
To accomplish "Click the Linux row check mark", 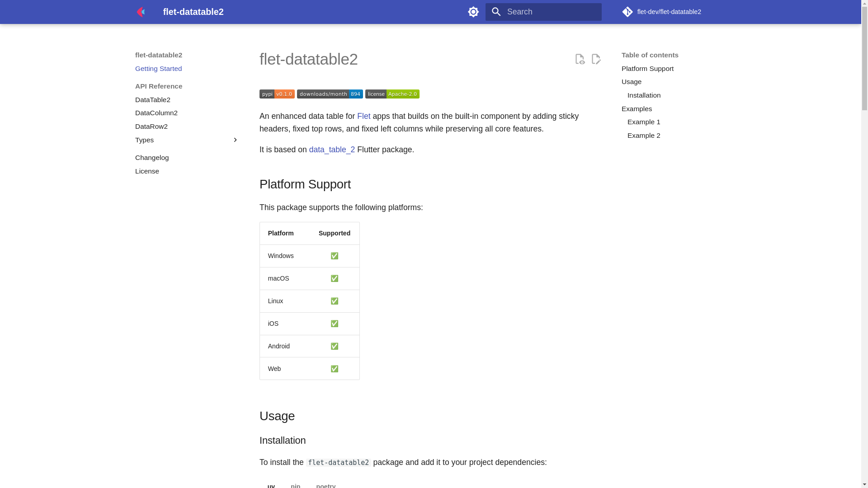I will (335, 301).
